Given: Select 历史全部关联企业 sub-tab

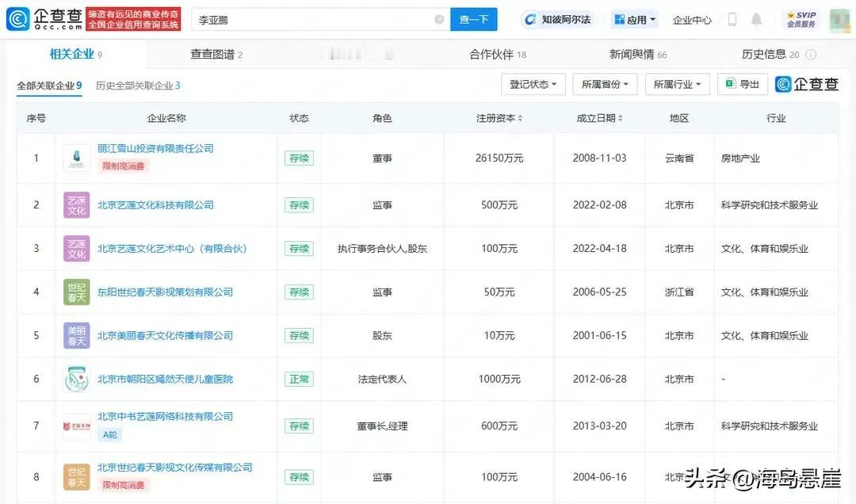Looking at the screenshot, I should [138, 86].
